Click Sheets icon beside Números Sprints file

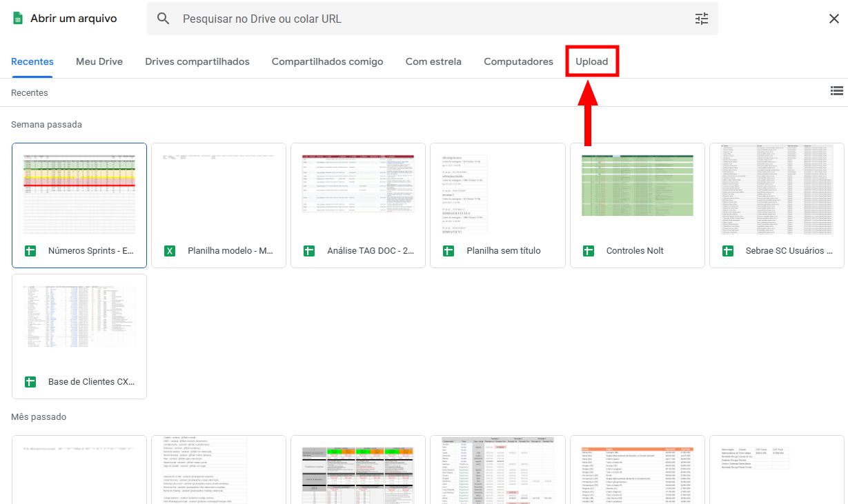pos(30,251)
